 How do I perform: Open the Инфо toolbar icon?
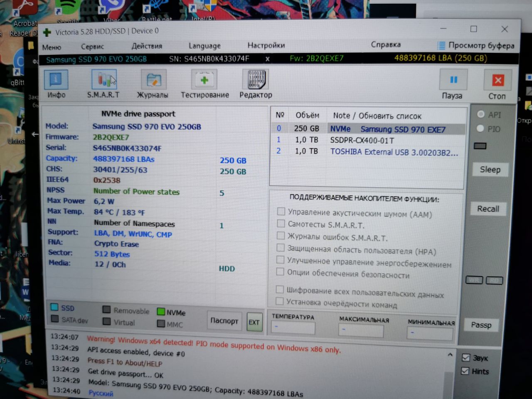56,80
